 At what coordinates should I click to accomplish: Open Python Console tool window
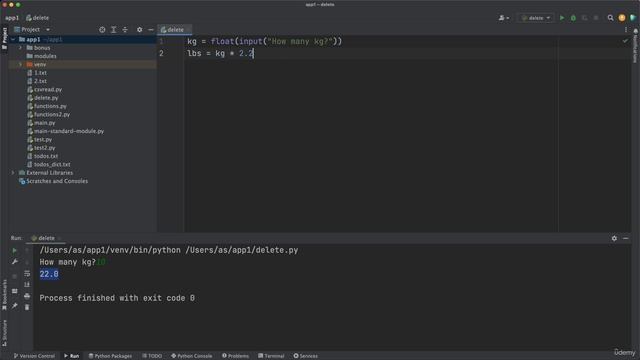[191, 356]
